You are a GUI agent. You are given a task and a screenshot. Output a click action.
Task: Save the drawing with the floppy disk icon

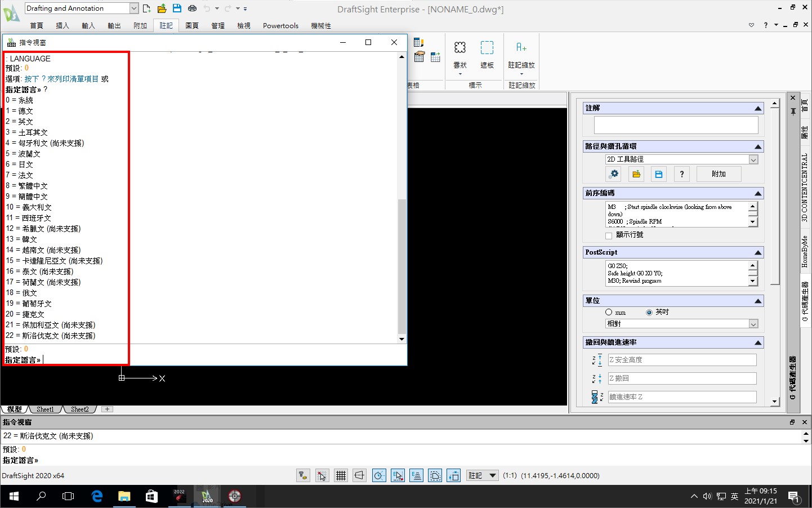177,8
